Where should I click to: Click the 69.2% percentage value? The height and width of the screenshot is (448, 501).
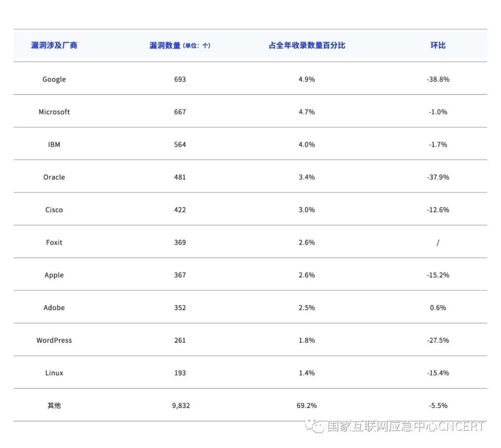click(x=307, y=405)
